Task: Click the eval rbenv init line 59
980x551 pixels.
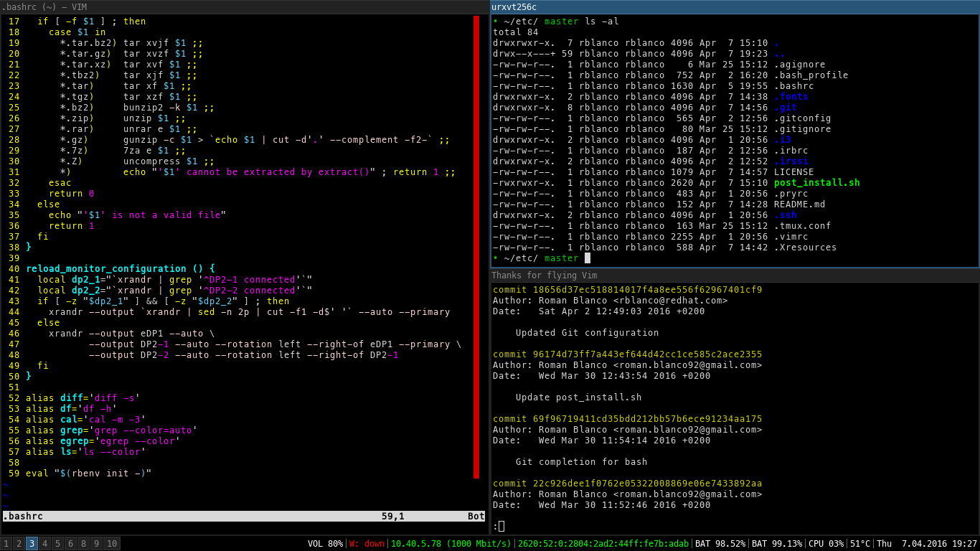Action: click(x=89, y=474)
